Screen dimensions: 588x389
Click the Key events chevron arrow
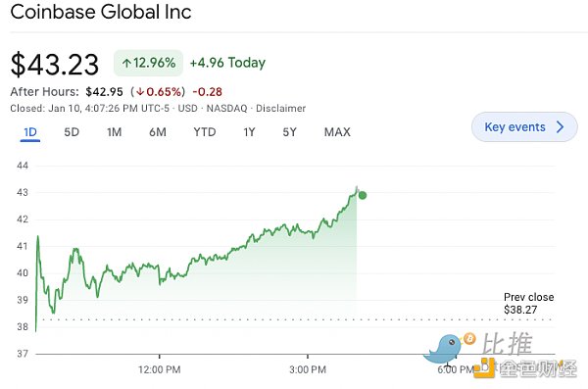(561, 126)
